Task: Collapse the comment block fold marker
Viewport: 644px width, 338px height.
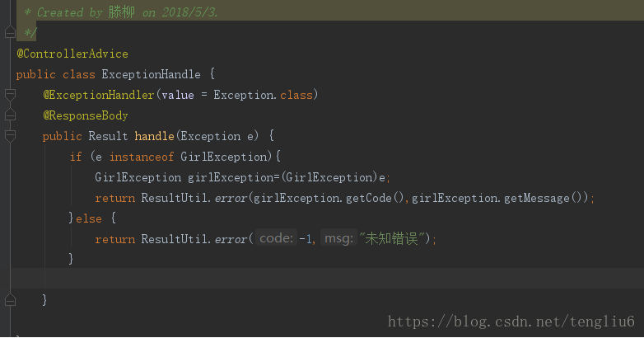Action: (10, 32)
